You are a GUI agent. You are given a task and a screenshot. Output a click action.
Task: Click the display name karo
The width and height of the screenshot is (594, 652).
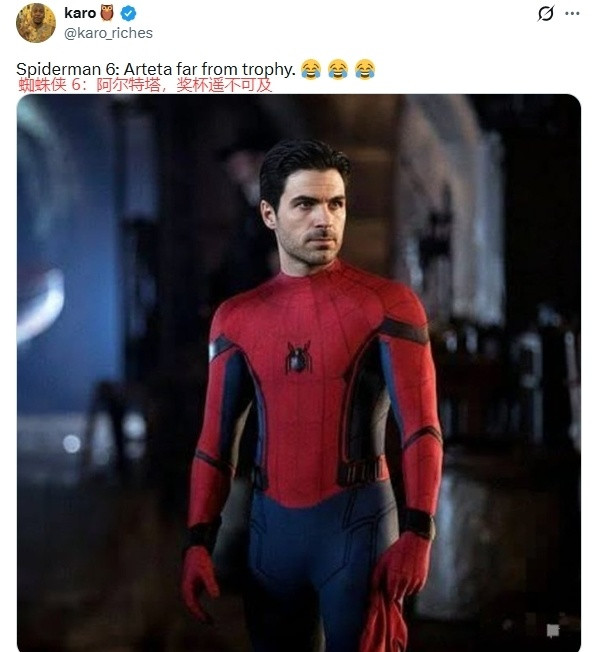coord(80,13)
